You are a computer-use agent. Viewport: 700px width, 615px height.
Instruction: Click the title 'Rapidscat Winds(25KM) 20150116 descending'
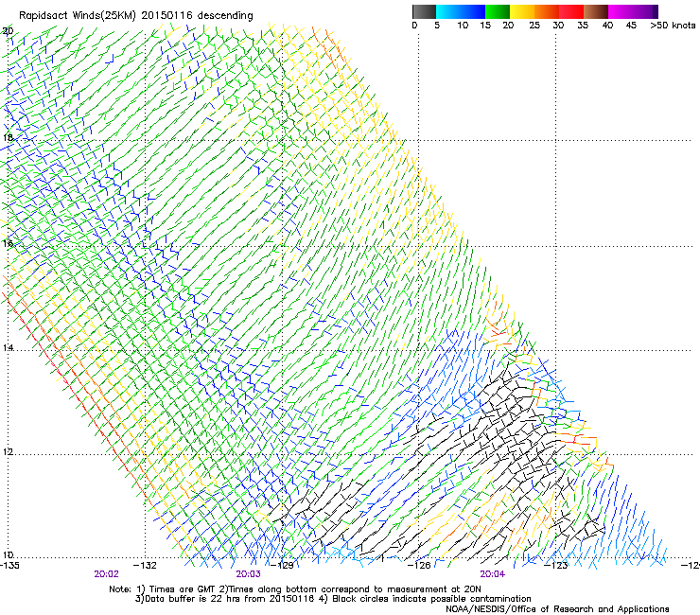135,16
